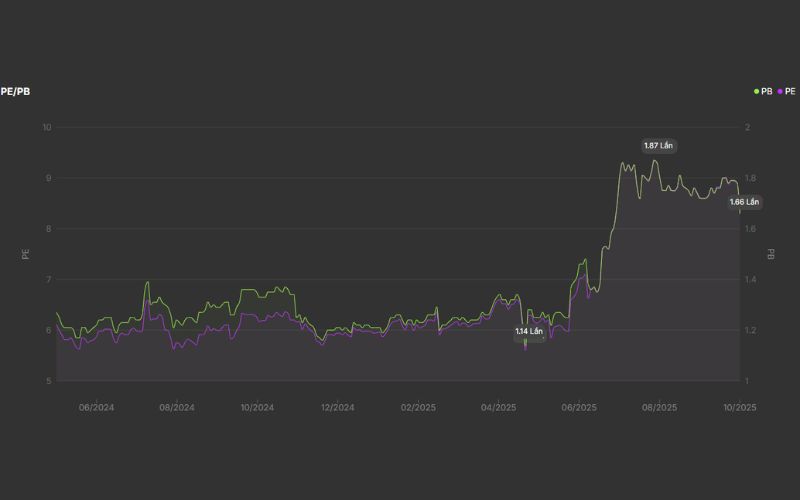Click the green PB legend dot
Viewport: 800px width, 500px height.
pos(757,91)
